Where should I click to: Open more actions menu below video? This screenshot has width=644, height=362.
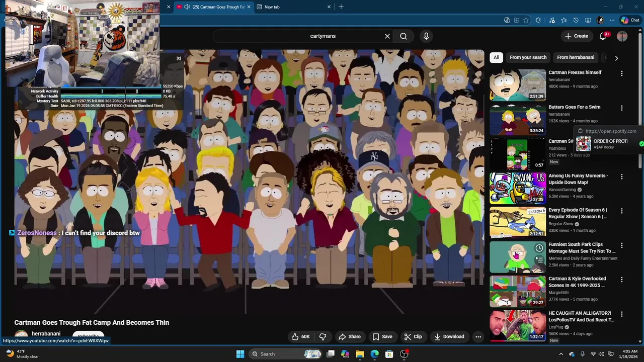pyautogui.click(x=478, y=336)
